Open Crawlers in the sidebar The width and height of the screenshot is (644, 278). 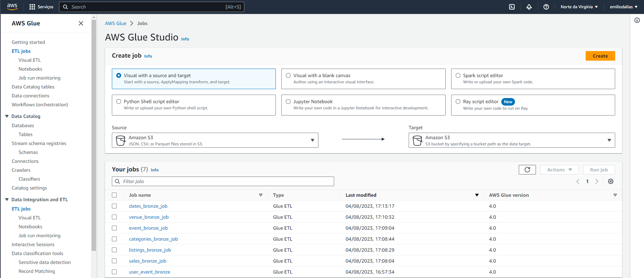pos(21,170)
